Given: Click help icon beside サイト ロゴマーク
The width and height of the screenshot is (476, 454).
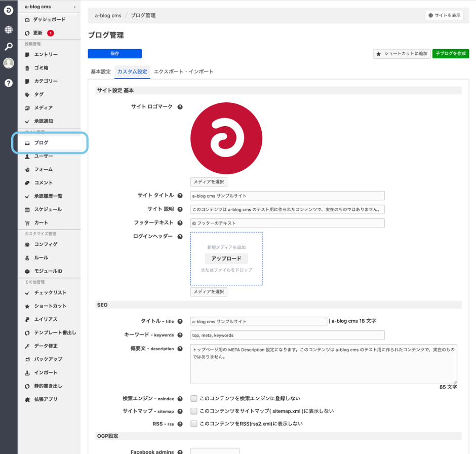Looking at the screenshot, I should point(180,107).
